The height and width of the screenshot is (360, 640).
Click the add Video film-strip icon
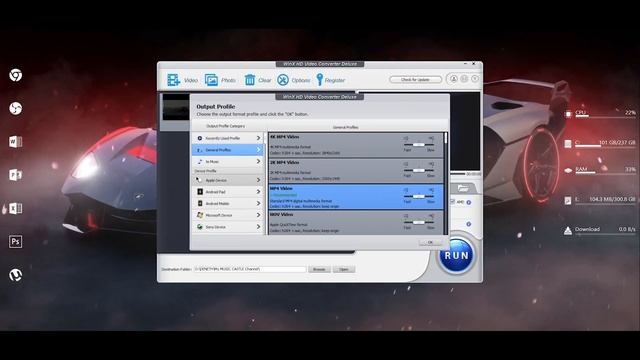pos(173,80)
